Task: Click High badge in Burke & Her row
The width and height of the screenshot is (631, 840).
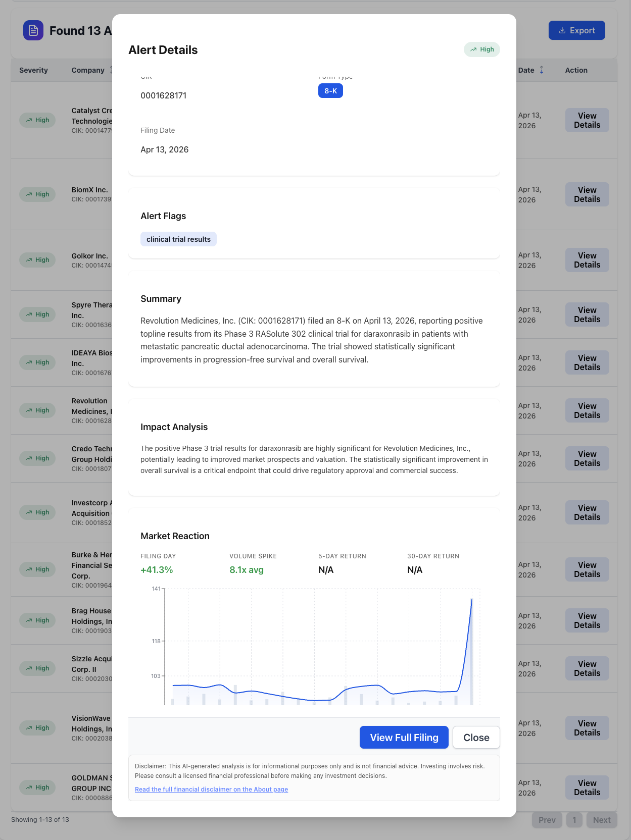Action: pos(37,569)
